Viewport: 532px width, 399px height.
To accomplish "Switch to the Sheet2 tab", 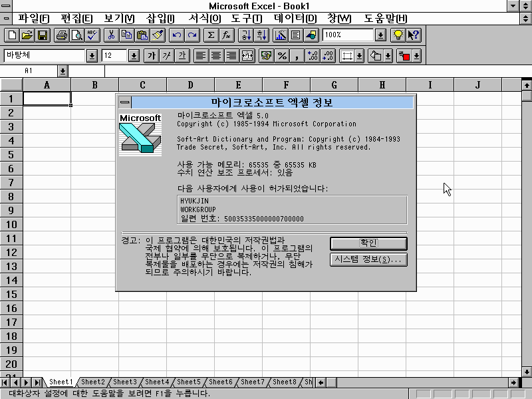I will click(x=93, y=382).
